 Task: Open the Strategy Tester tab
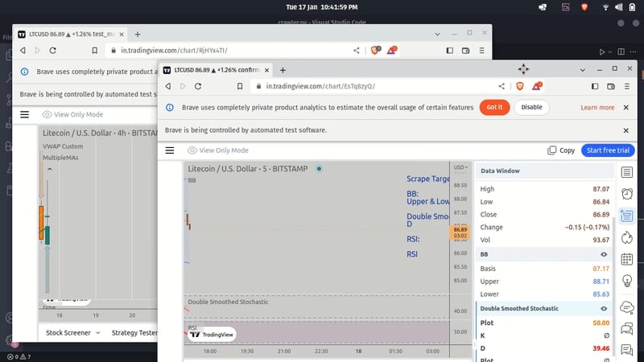[x=134, y=333]
